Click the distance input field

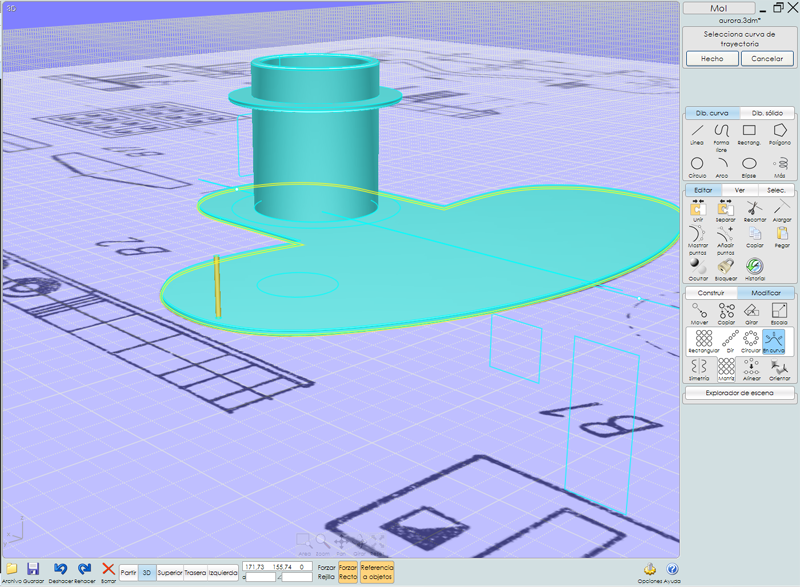tap(261, 577)
